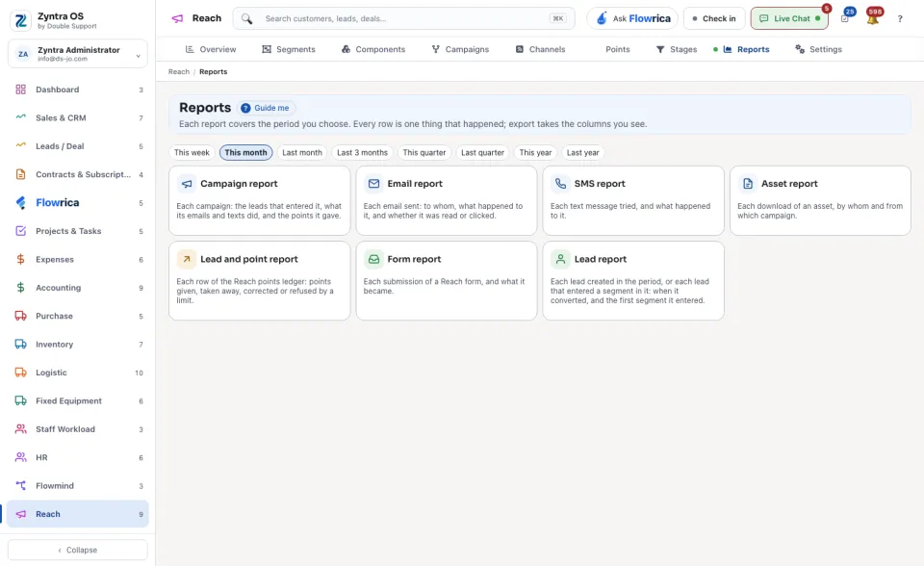Image resolution: width=924 pixels, height=566 pixels.
Task: Switch to the Channels tab
Action: click(x=540, y=49)
